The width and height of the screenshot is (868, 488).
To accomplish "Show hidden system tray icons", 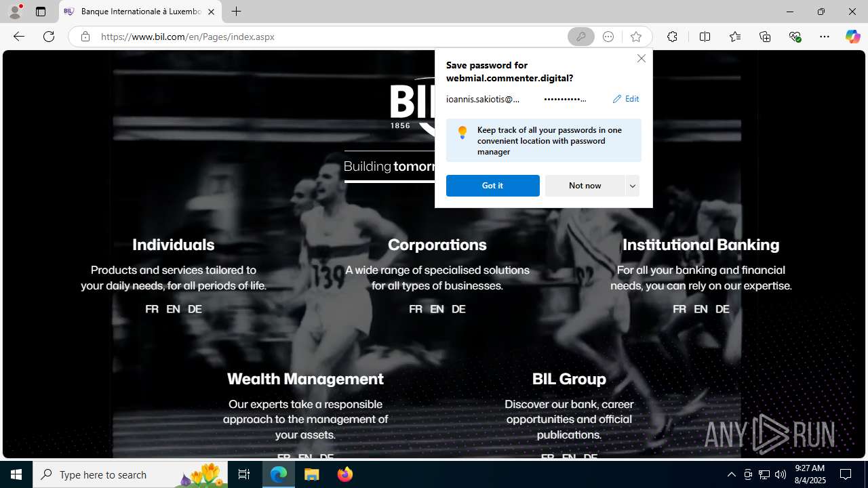I will (731, 474).
